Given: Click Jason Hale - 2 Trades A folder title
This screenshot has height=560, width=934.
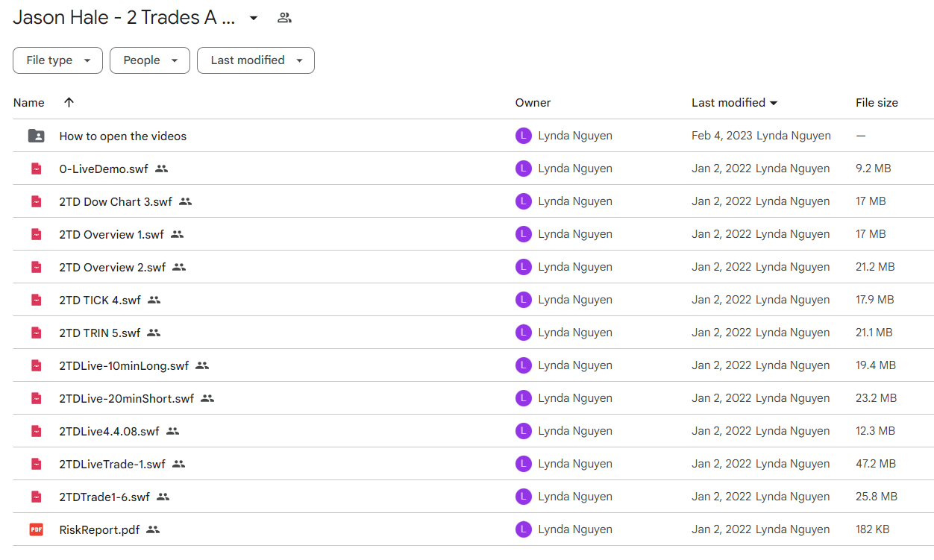Looking at the screenshot, I should coord(124,18).
